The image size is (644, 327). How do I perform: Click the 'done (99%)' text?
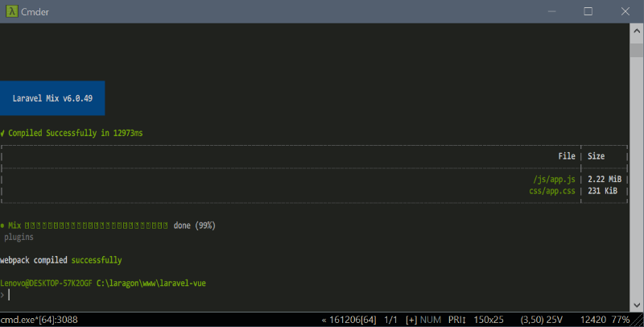pos(194,226)
